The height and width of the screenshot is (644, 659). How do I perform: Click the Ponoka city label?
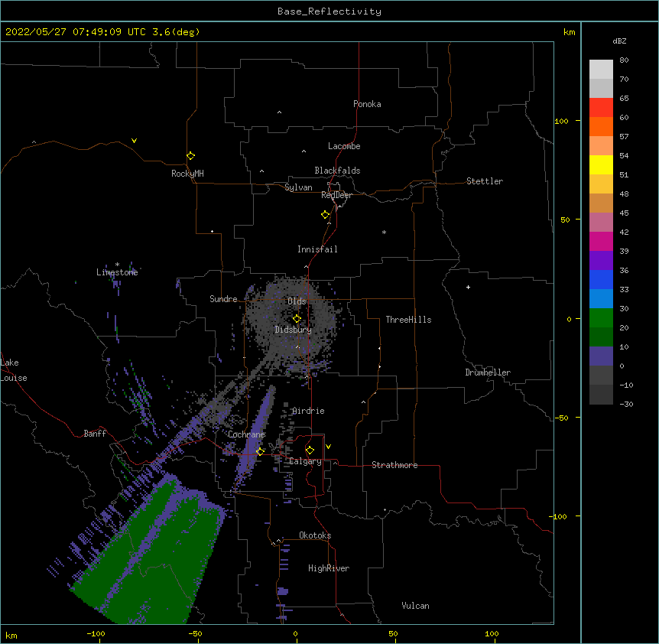coord(367,104)
